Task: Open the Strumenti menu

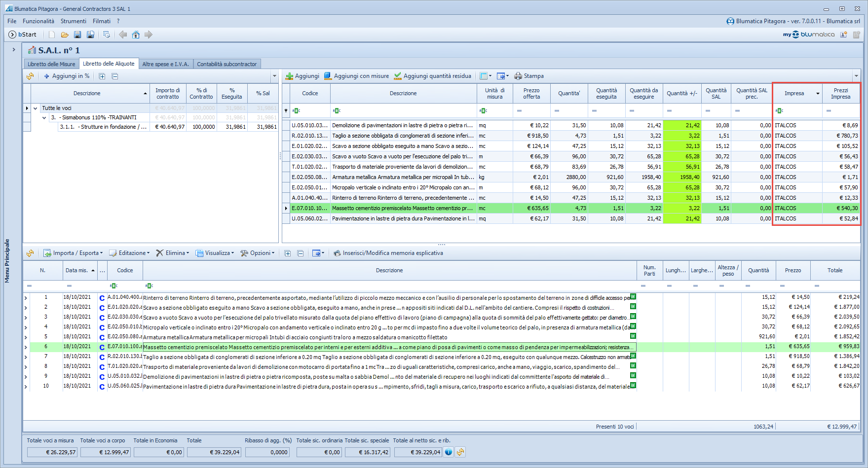Action: click(x=73, y=21)
